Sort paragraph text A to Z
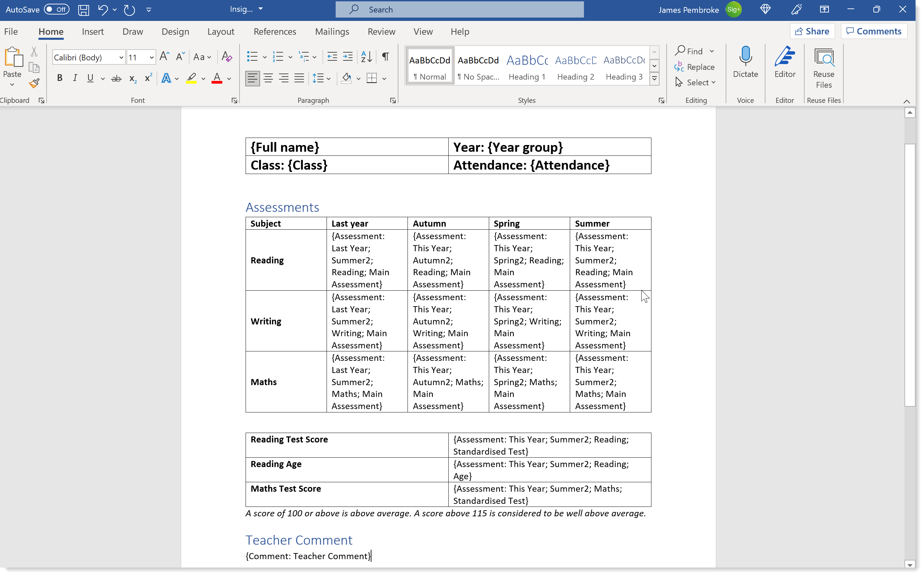The image size is (924, 576). tap(366, 57)
